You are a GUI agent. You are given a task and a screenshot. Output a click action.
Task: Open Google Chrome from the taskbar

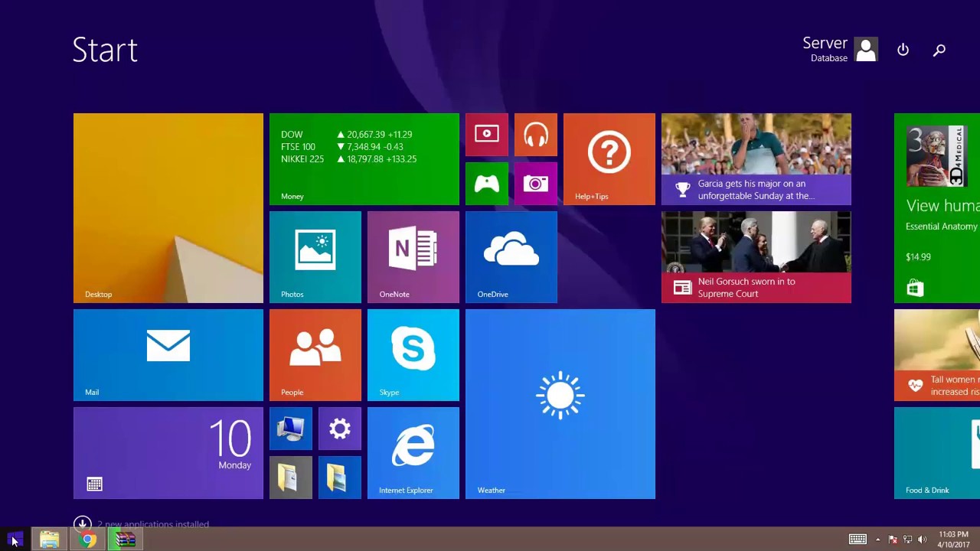point(88,540)
